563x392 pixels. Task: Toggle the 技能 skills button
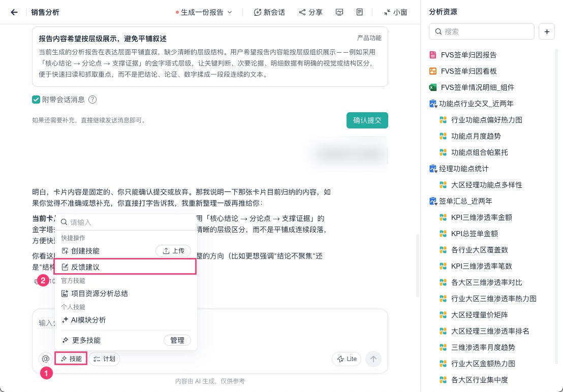[x=71, y=358]
